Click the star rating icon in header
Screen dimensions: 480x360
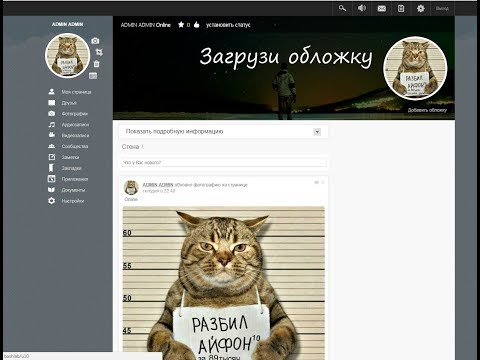point(181,25)
